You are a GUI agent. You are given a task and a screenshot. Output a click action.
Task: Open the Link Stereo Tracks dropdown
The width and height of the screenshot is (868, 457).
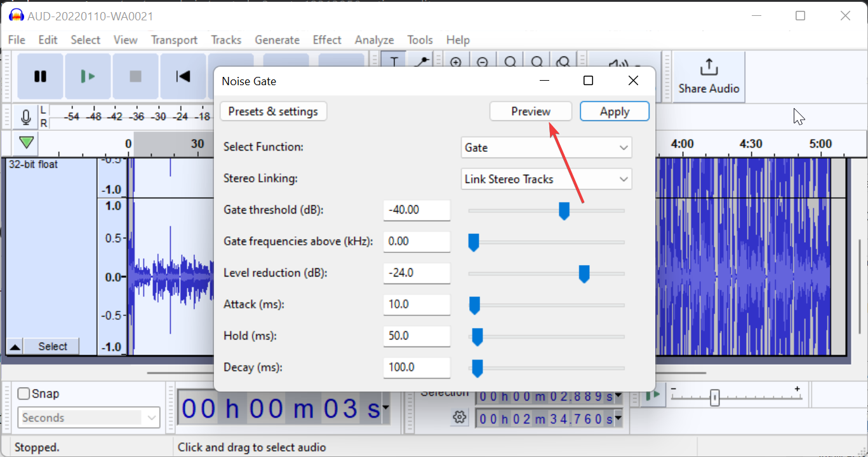pyautogui.click(x=546, y=179)
